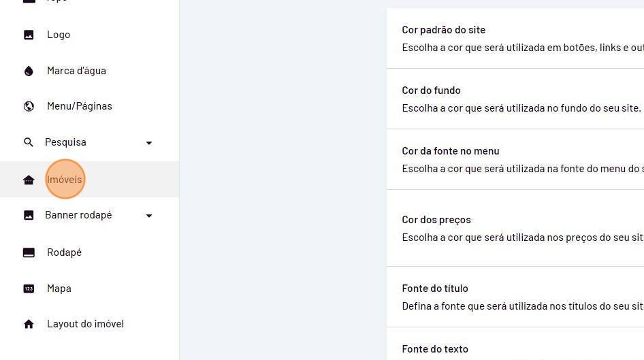
Task: Open the Marca d'água menu item
Action: click(x=76, y=71)
